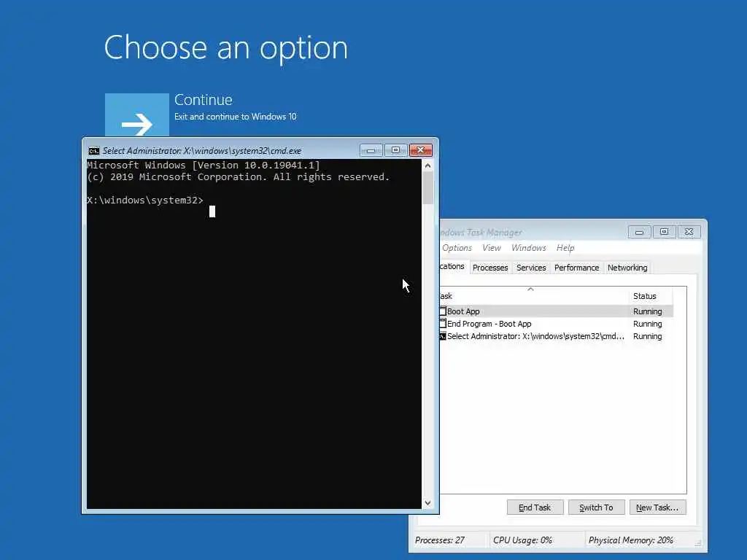The width and height of the screenshot is (747, 560).
Task: Click "Exit and continue to Windows 10" text
Action: click(236, 117)
